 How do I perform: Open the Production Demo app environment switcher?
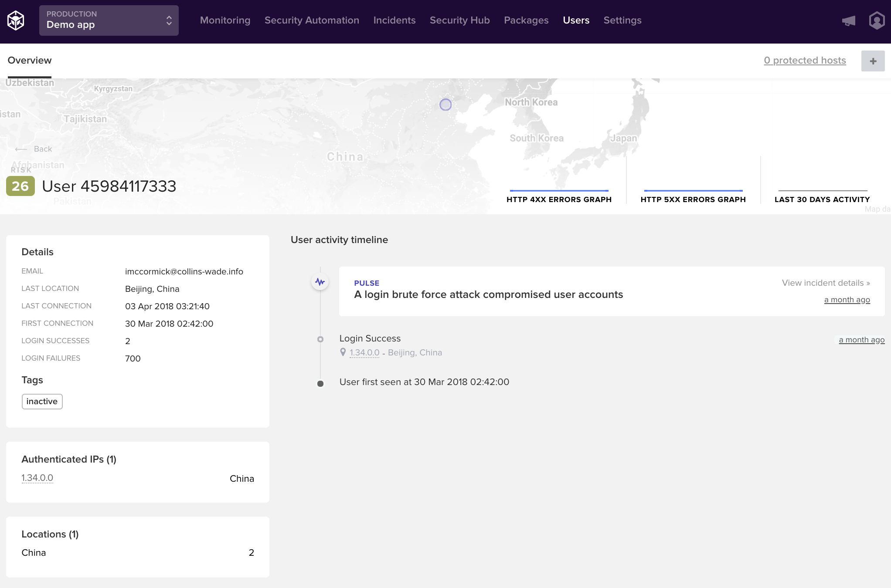tap(109, 20)
